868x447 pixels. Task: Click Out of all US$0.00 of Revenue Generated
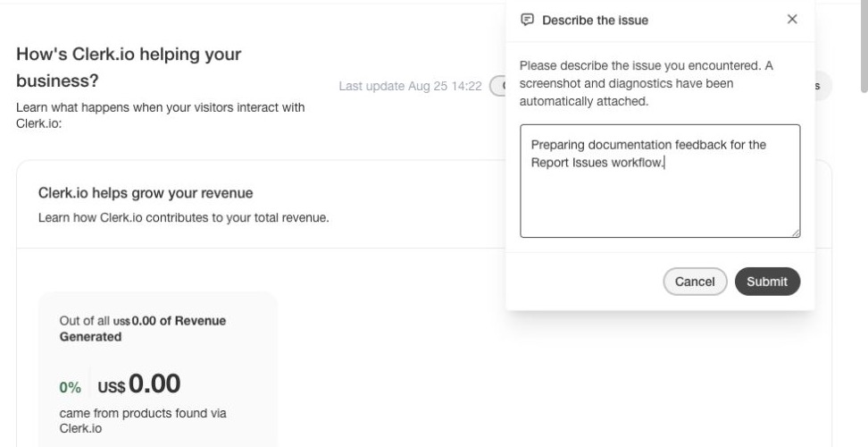coord(143,328)
